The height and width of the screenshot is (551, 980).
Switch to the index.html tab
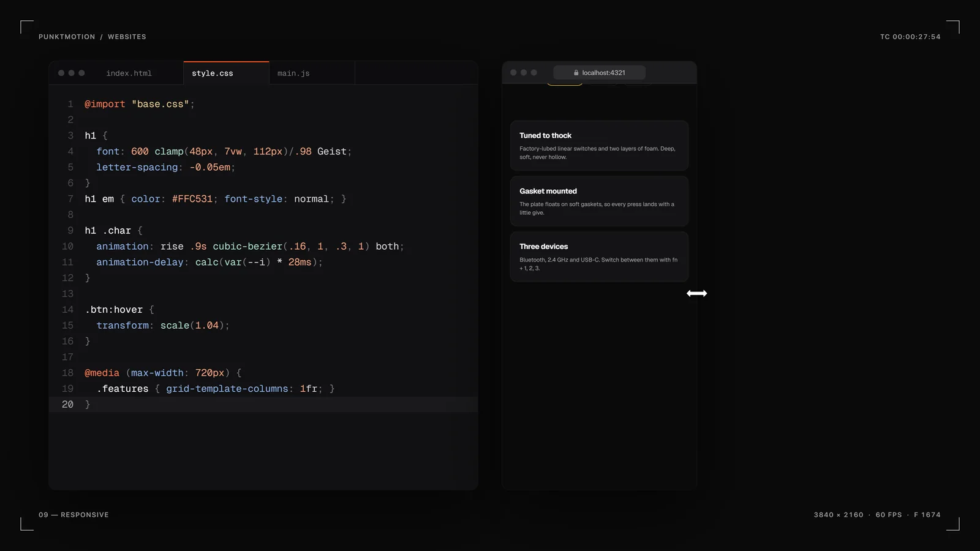click(129, 73)
